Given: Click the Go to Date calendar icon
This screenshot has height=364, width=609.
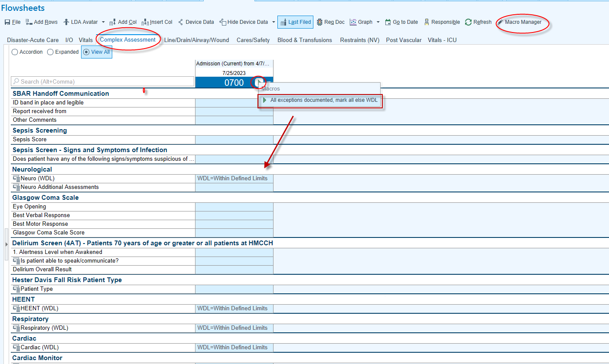Looking at the screenshot, I should [388, 22].
